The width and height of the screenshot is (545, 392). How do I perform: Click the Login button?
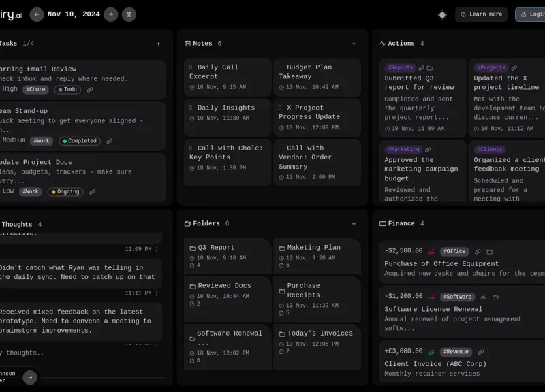531,14
